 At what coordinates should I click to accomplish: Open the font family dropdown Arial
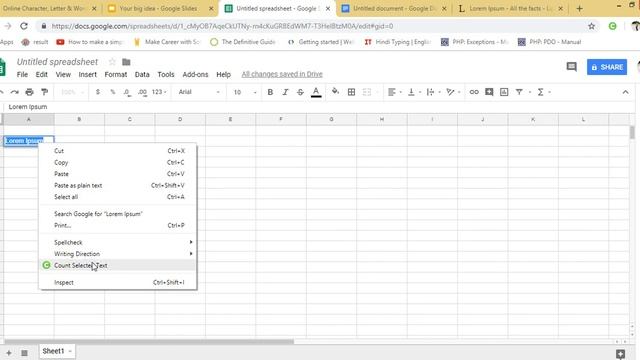pyautogui.click(x=199, y=92)
